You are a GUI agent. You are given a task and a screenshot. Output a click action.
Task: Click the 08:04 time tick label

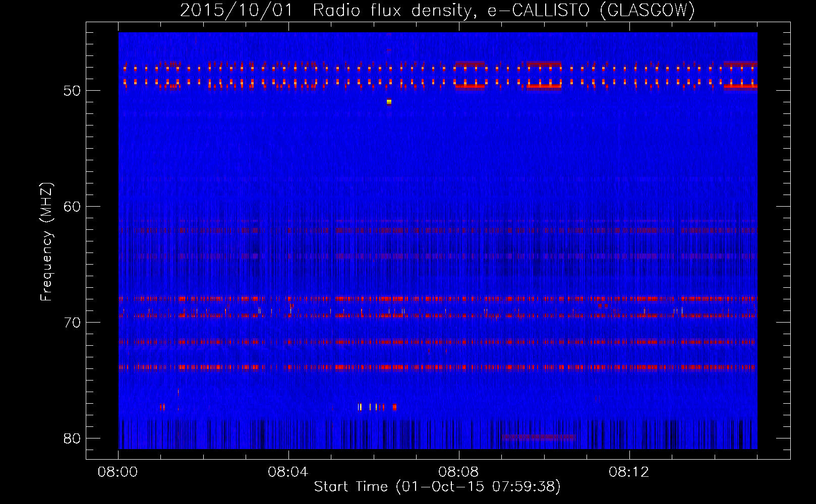click(x=288, y=472)
